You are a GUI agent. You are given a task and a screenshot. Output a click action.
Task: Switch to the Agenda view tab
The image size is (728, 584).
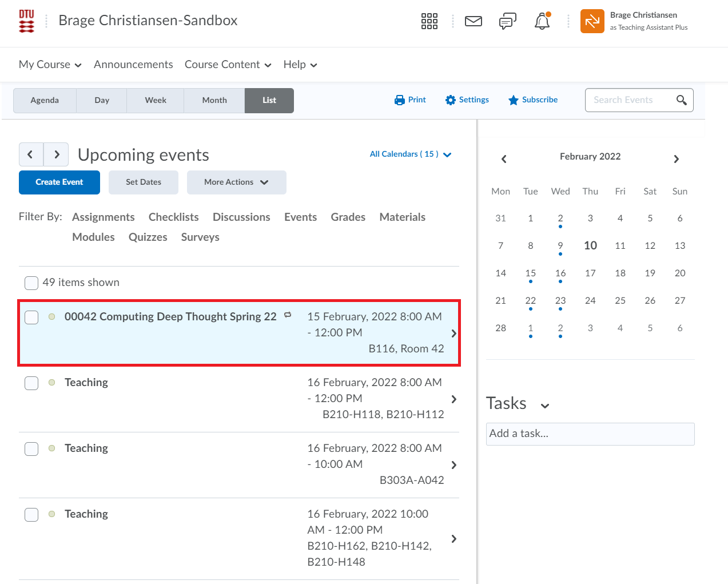45,101
